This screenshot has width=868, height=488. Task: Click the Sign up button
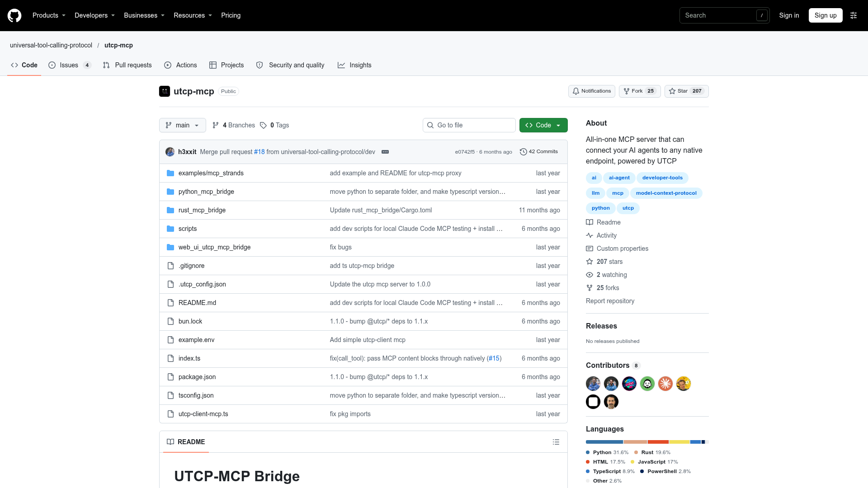coord(826,15)
